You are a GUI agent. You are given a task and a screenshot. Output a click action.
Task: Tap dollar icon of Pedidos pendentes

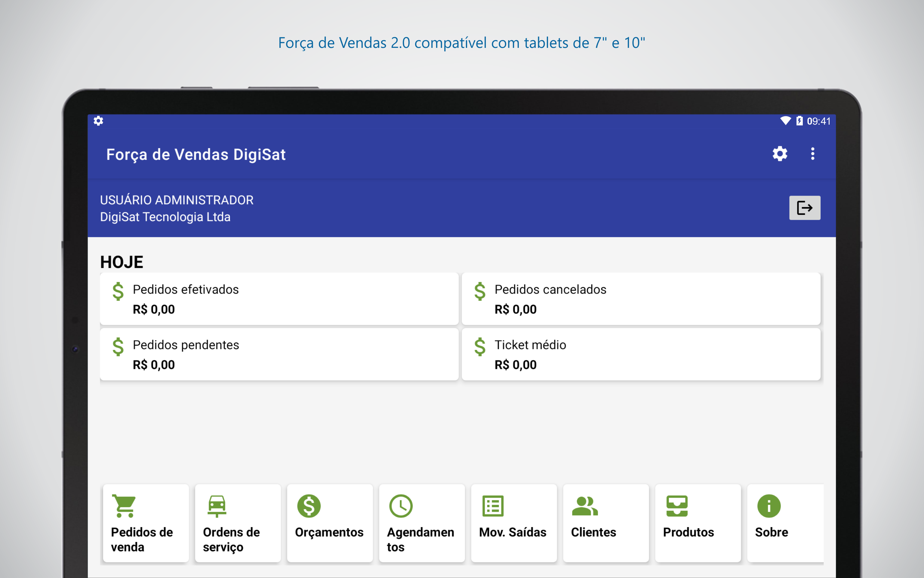(118, 347)
